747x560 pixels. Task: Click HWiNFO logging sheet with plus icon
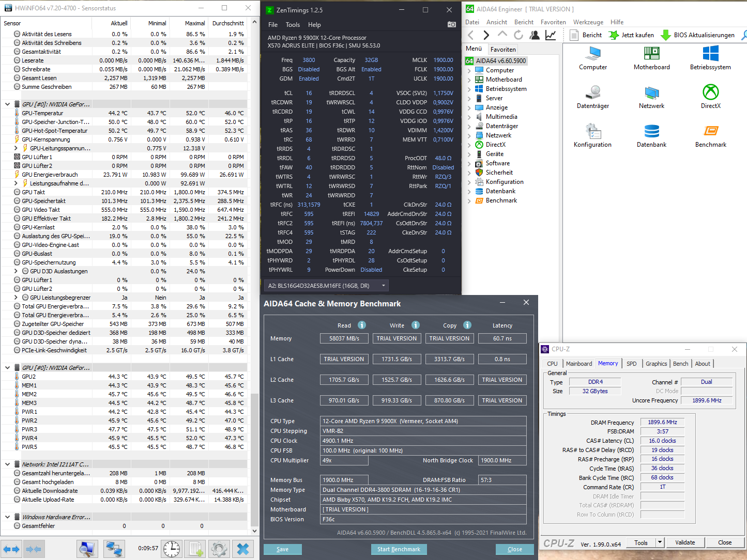point(195,549)
